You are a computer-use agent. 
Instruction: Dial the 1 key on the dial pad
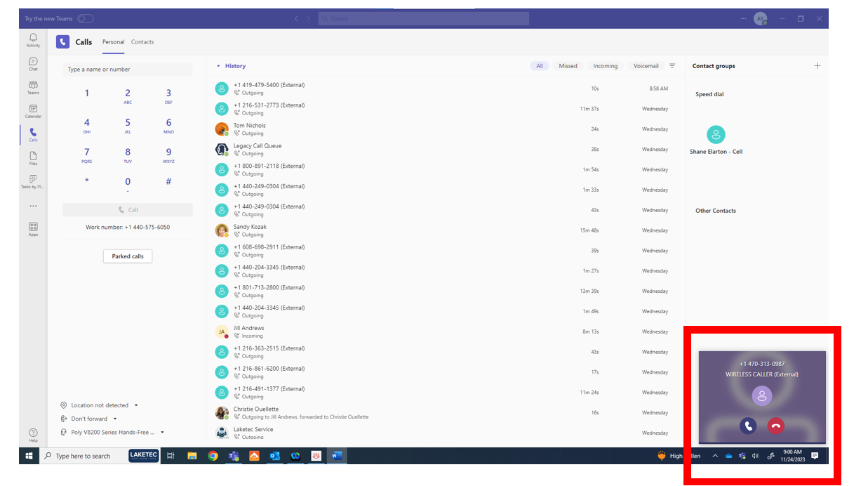tap(87, 93)
